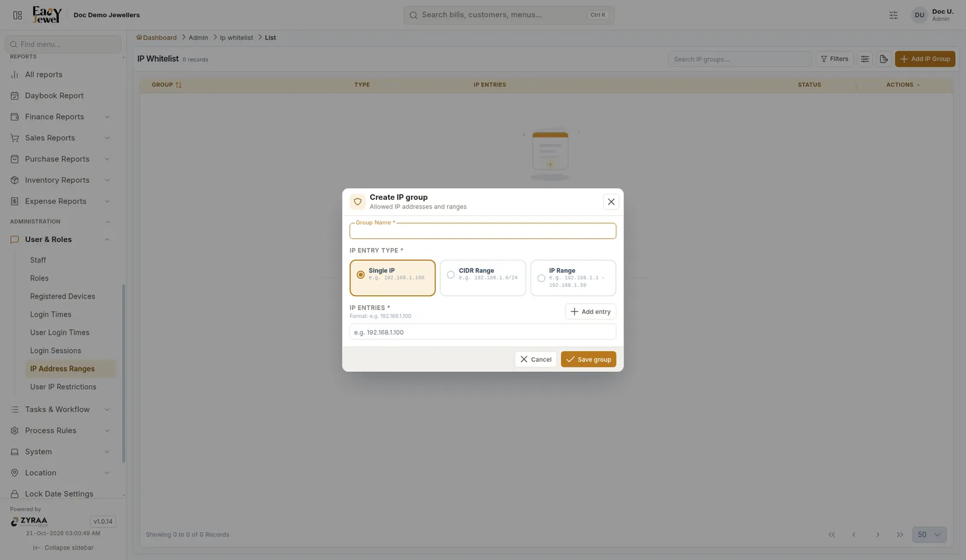Open the quick settings sliders icon
This screenshot has height=560, width=966.
(x=894, y=15)
